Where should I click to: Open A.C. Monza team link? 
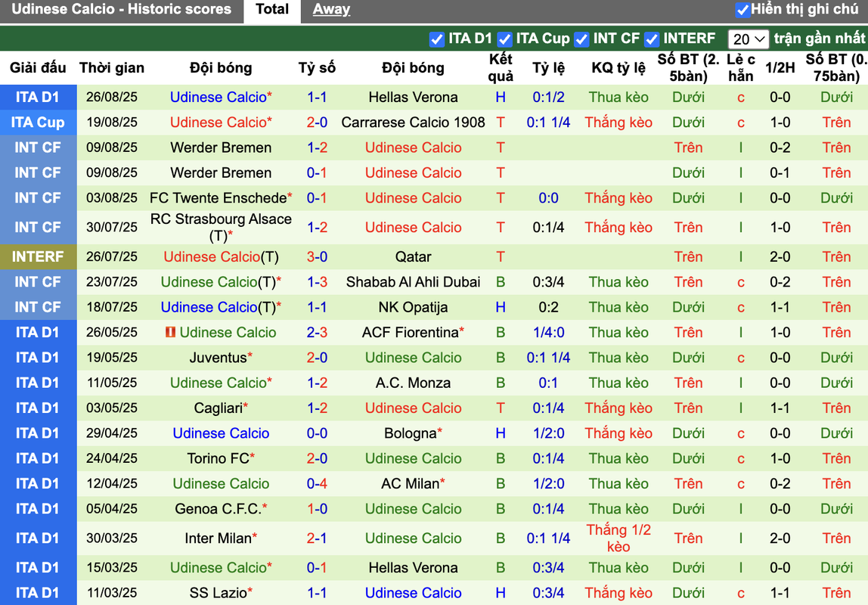coord(413,383)
